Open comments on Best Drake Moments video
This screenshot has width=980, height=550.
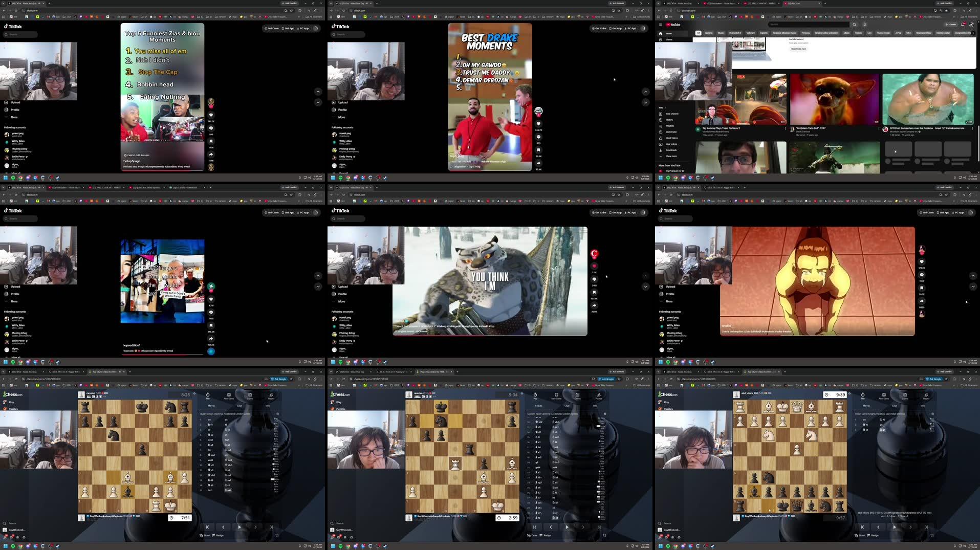tap(538, 137)
